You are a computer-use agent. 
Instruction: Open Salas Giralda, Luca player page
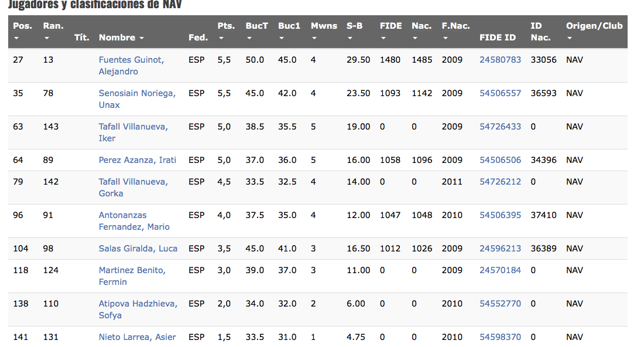(138, 249)
